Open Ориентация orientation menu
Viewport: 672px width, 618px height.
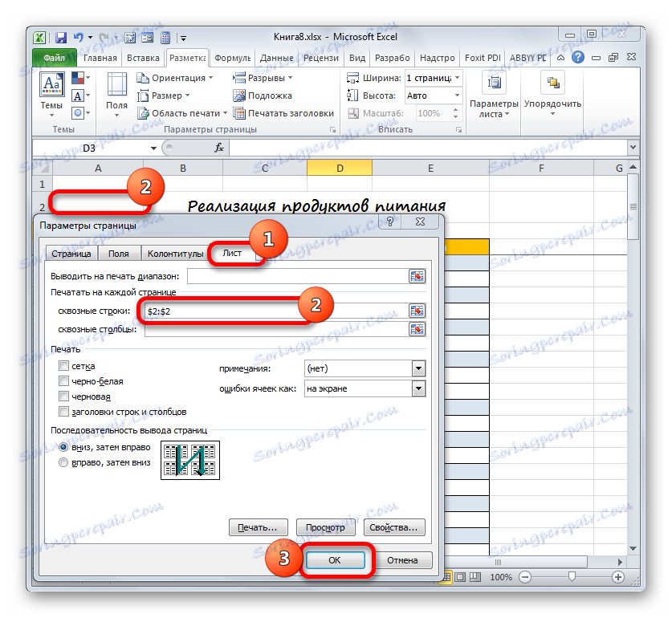174,78
